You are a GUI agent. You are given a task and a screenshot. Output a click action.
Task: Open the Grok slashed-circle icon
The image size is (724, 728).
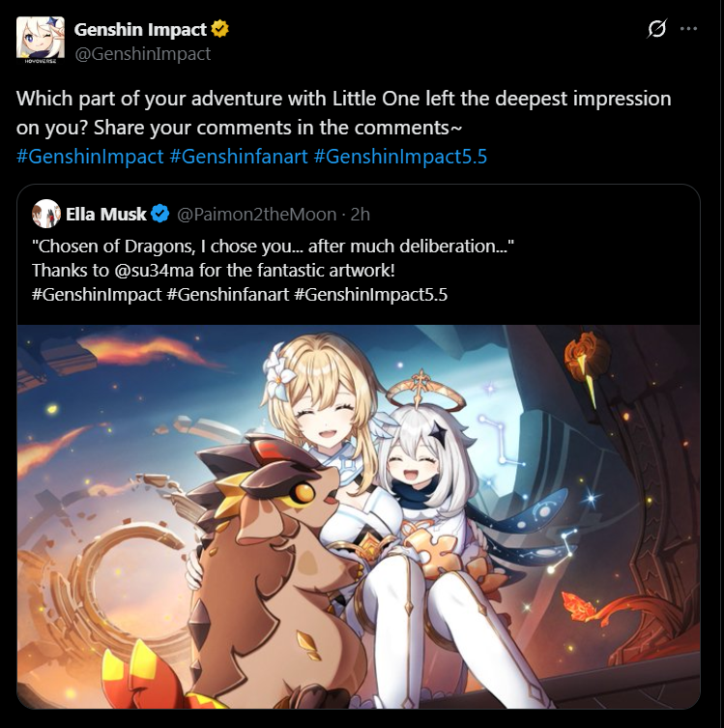pyautogui.click(x=656, y=29)
